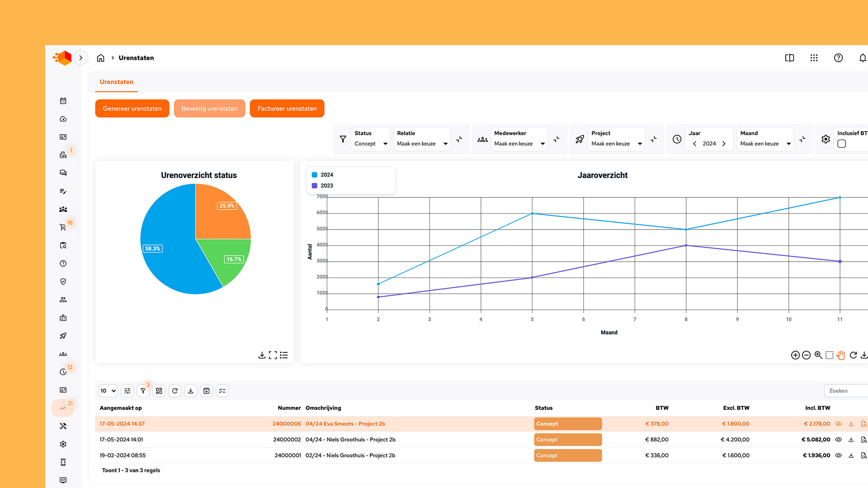
Task: Select the pan hand chart tool
Action: pyautogui.click(x=840, y=355)
